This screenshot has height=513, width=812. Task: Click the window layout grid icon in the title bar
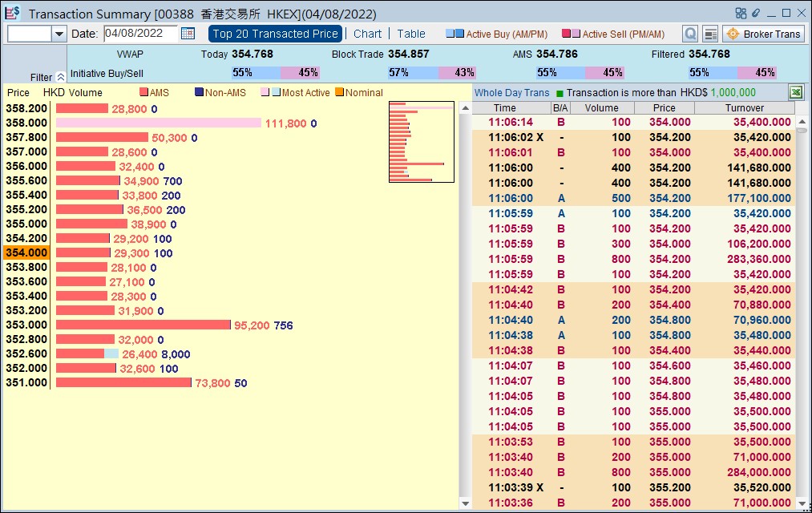[741, 13]
